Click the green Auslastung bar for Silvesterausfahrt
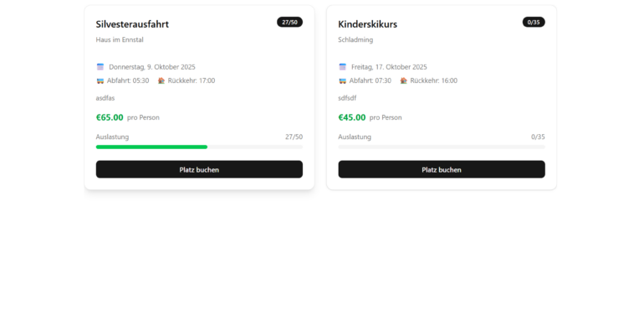 tap(151, 147)
